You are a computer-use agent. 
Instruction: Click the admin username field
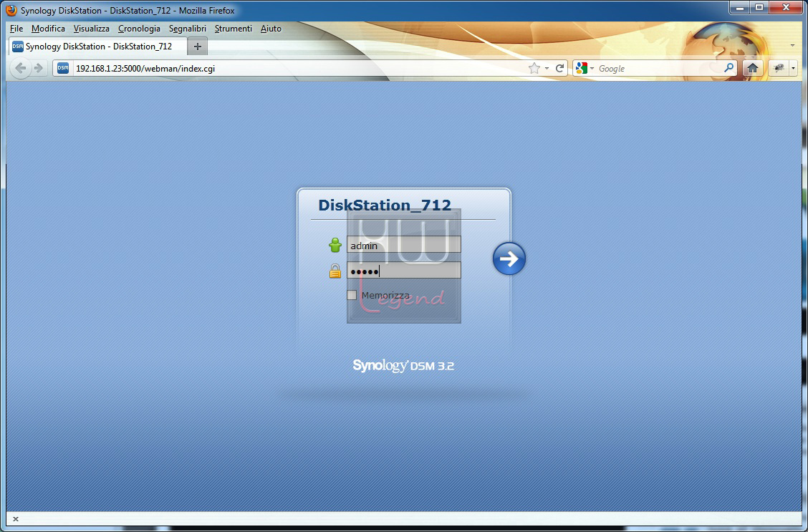(403, 245)
